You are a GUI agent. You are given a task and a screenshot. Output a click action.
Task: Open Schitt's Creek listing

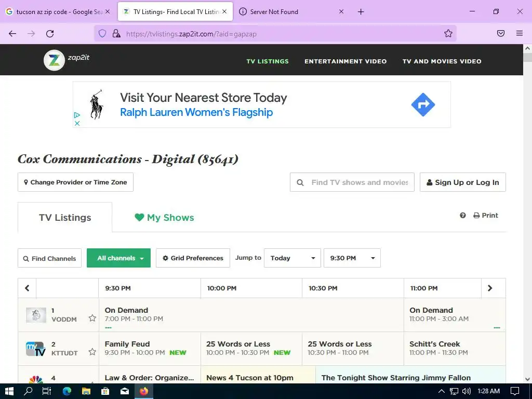pos(455,349)
